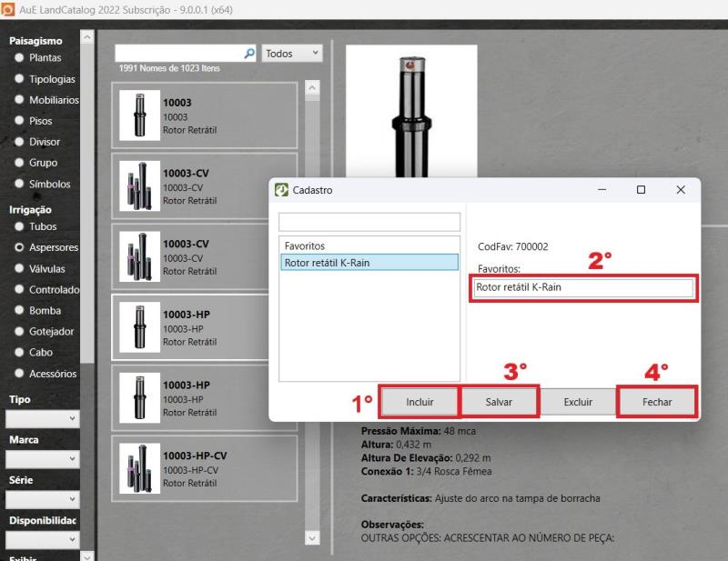
Task: Click the '1991 Nomes de 1023 Itens' count text
Action: (169, 68)
